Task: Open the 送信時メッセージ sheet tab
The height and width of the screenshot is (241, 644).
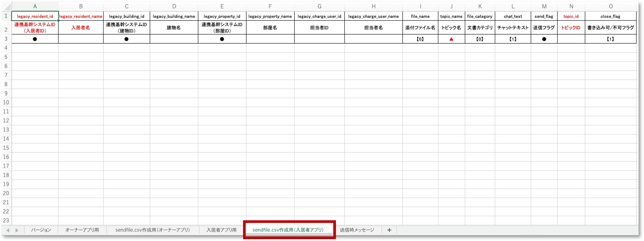Action: 357,230
